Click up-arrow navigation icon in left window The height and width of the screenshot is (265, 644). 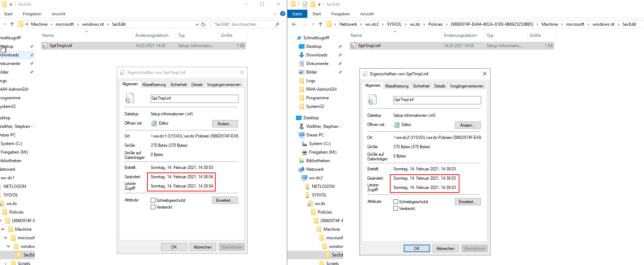click(x=12, y=24)
